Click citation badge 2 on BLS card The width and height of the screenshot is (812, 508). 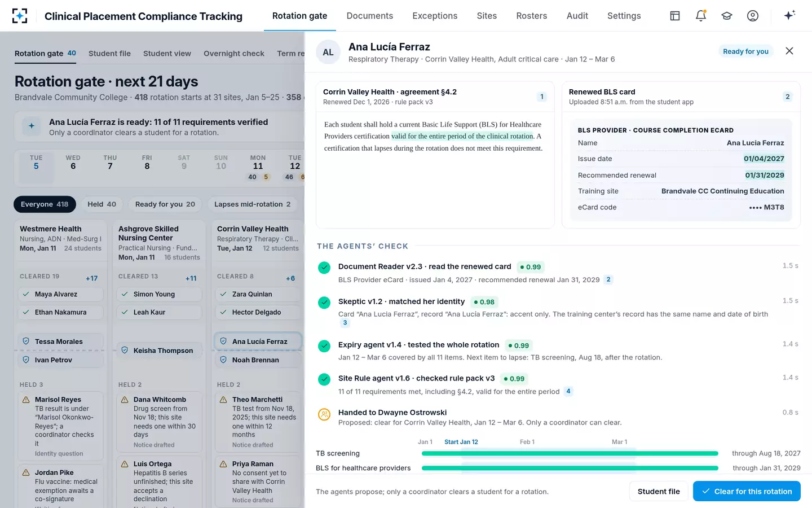point(788,97)
